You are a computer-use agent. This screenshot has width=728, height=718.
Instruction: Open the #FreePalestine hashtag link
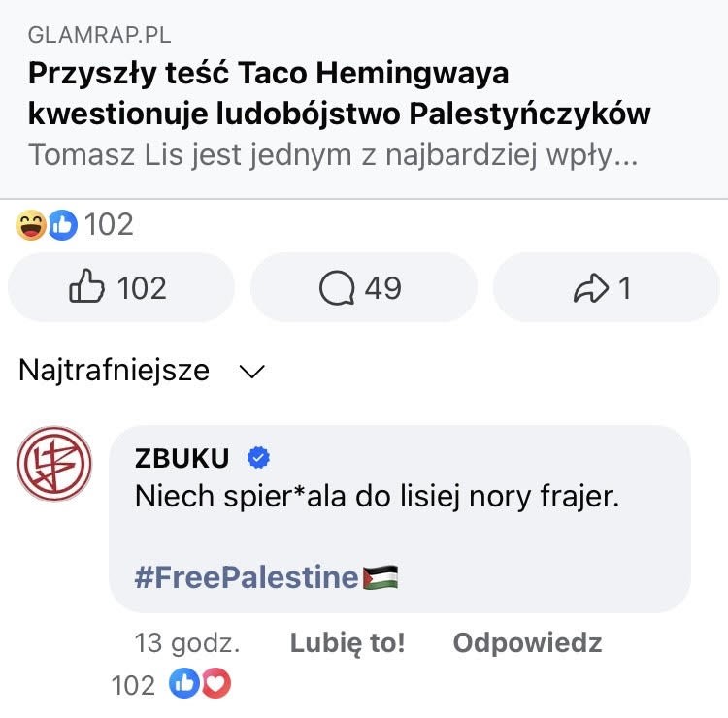(x=246, y=577)
